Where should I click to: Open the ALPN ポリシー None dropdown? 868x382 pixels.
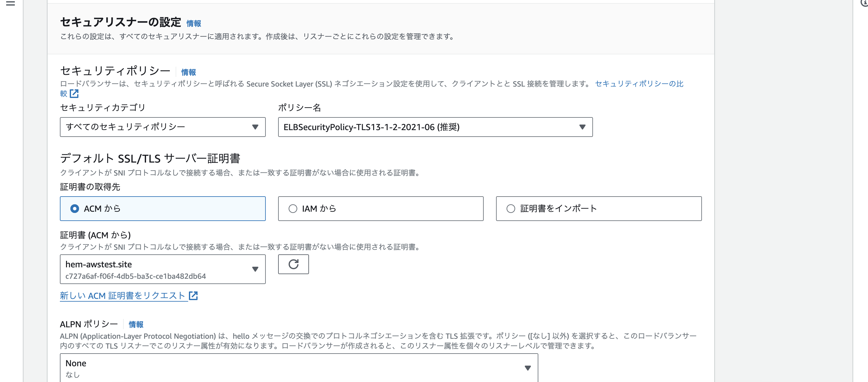tap(299, 368)
